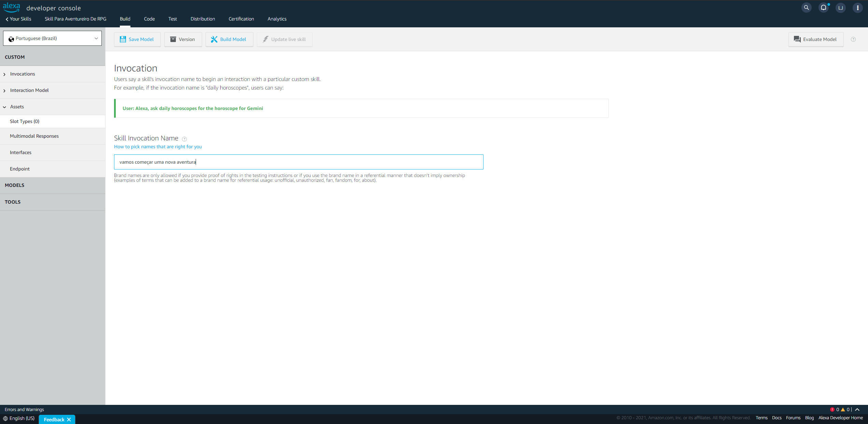Open the user account avatar icon
The image size is (868, 424).
click(840, 8)
